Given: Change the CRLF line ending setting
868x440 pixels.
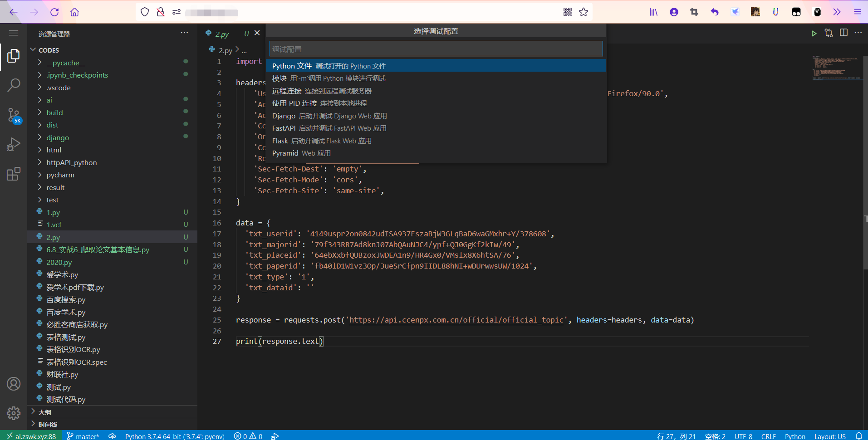Looking at the screenshot, I should coord(769,436).
